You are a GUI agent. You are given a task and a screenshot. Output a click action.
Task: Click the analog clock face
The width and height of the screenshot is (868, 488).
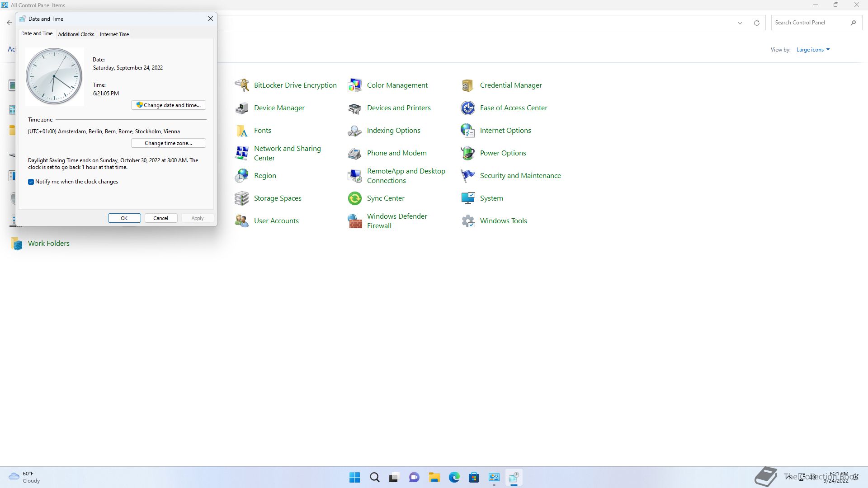click(x=54, y=76)
